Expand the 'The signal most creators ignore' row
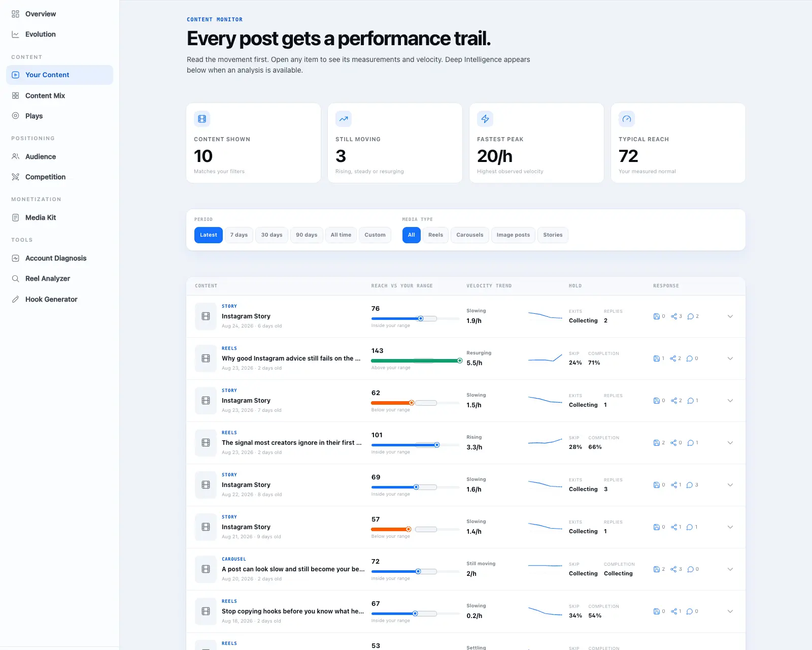Screen dimensions: 812x650 (730, 443)
